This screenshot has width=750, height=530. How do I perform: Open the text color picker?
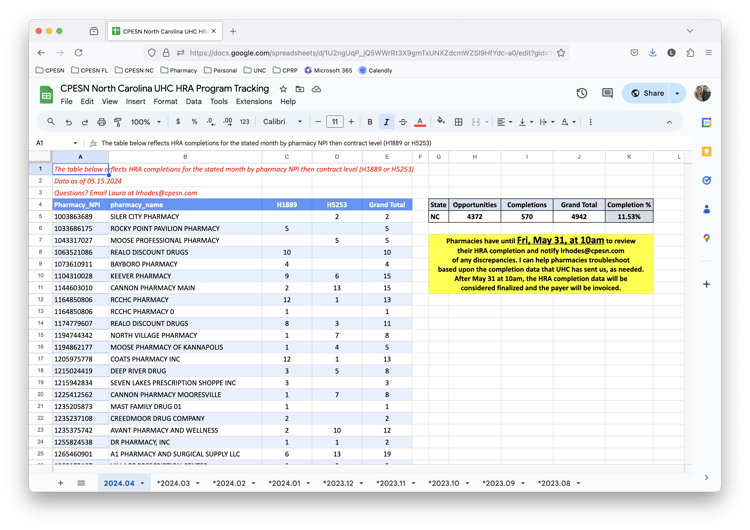pos(420,122)
